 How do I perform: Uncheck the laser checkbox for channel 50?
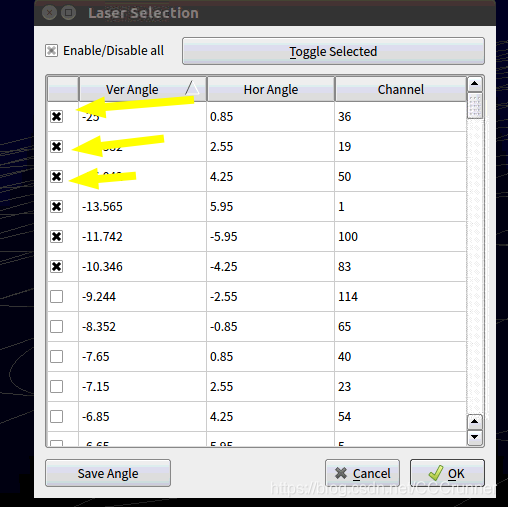(x=57, y=177)
